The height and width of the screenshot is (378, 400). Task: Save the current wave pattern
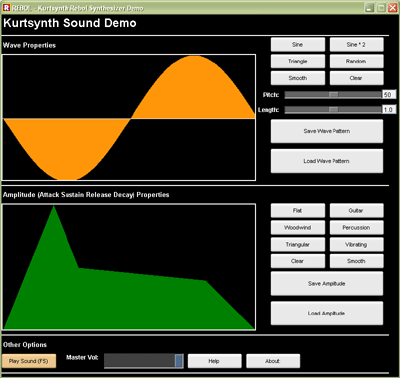pyautogui.click(x=327, y=131)
